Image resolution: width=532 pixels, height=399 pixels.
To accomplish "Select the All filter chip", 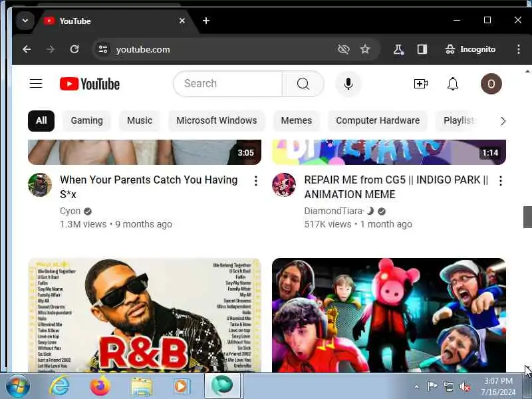I will pos(41,121).
